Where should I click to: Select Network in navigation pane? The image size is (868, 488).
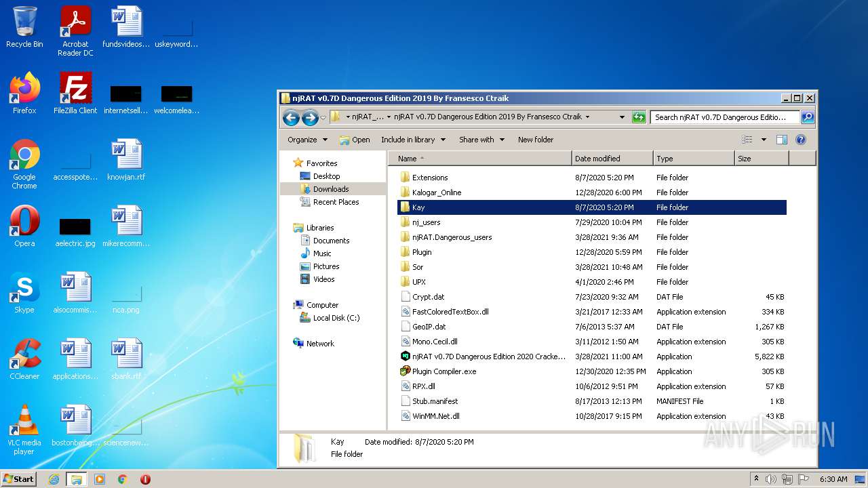click(319, 344)
